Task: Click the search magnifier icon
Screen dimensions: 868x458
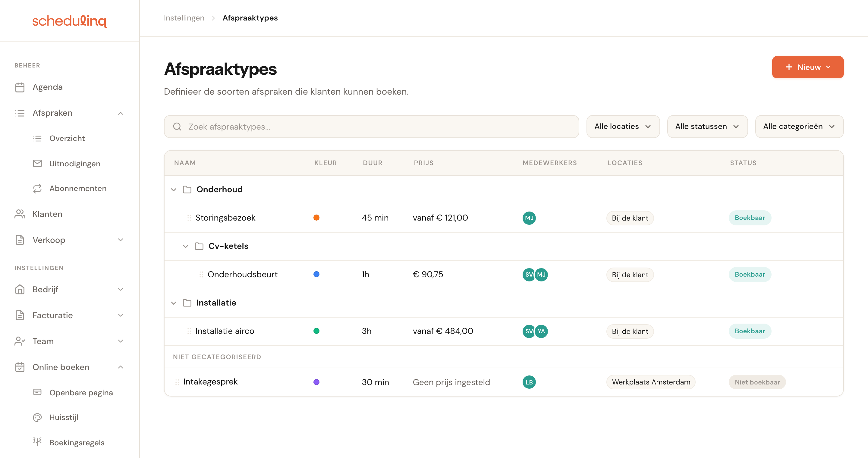Action: pyautogui.click(x=177, y=127)
